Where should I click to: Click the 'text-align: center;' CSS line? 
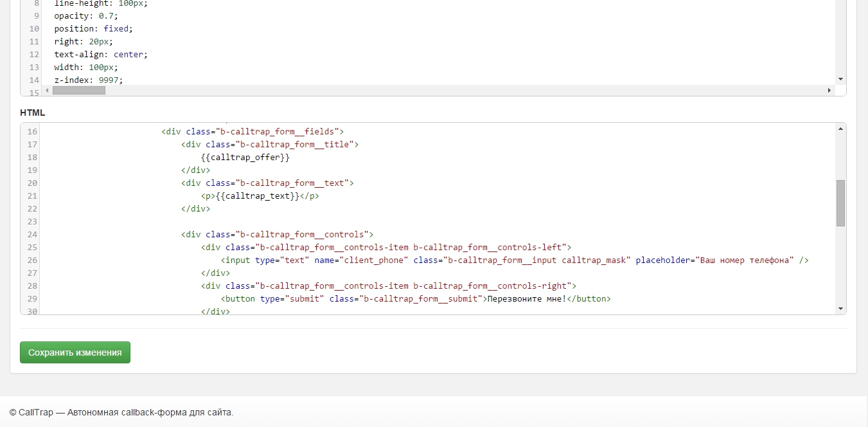(x=100, y=54)
